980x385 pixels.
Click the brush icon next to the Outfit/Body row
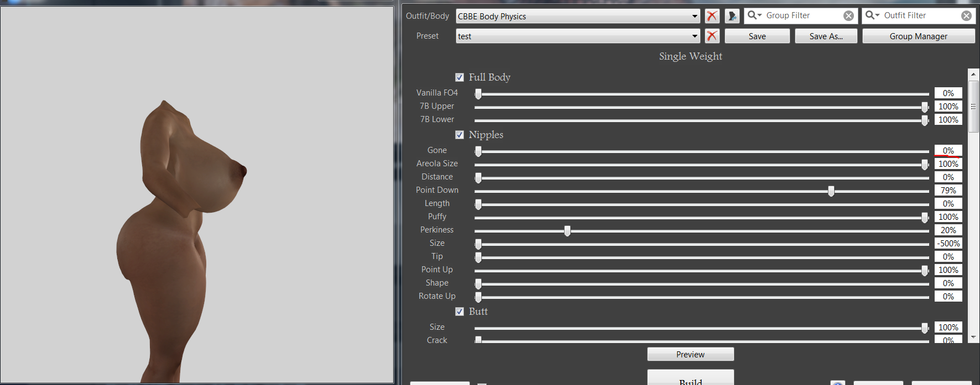tap(732, 16)
